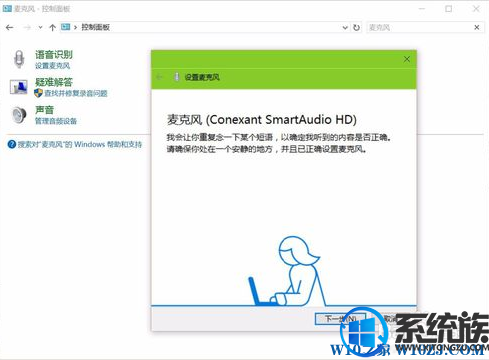Refresh the Control Panel view

[x=356, y=27]
